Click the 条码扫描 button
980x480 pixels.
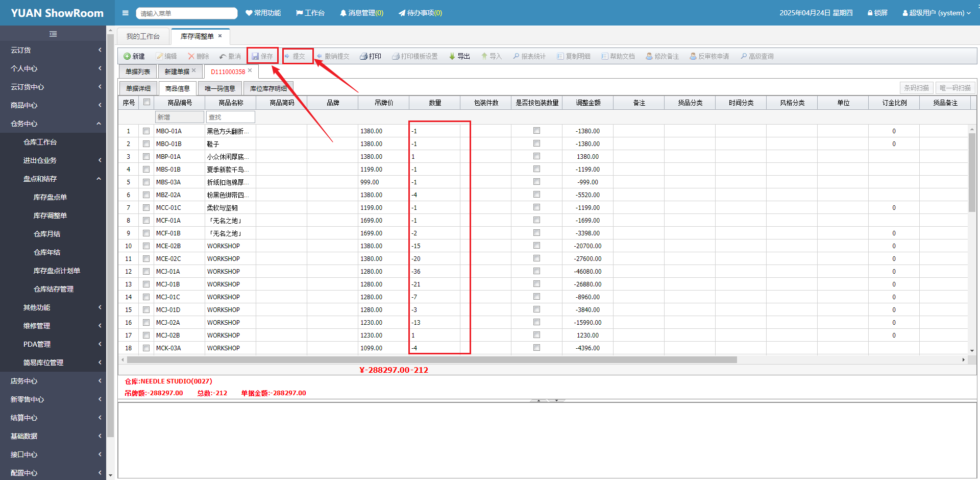click(x=917, y=88)
